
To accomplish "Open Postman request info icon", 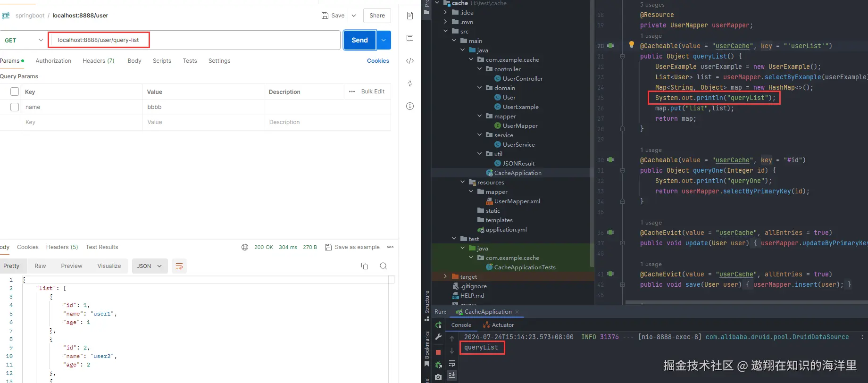I will (410, 106).
